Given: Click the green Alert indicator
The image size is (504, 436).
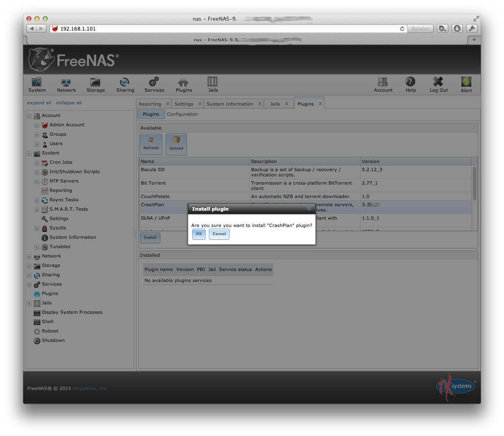Looking at the screenshot, I should 466,85.
